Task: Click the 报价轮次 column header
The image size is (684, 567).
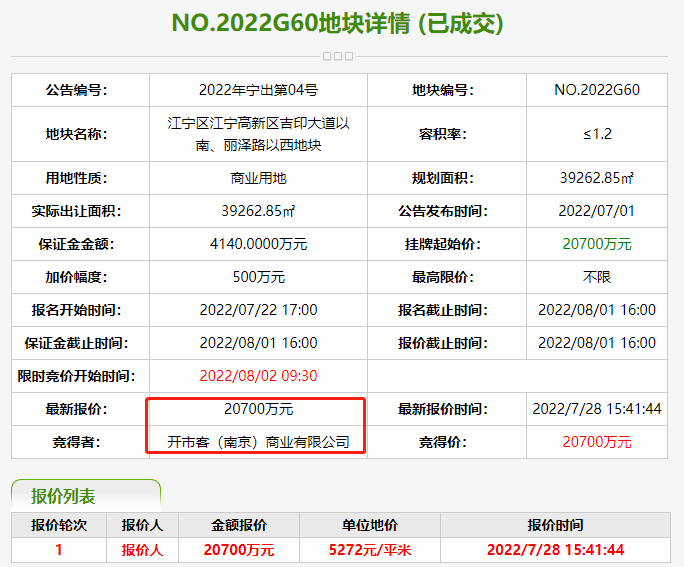Action: coord(59,525)
